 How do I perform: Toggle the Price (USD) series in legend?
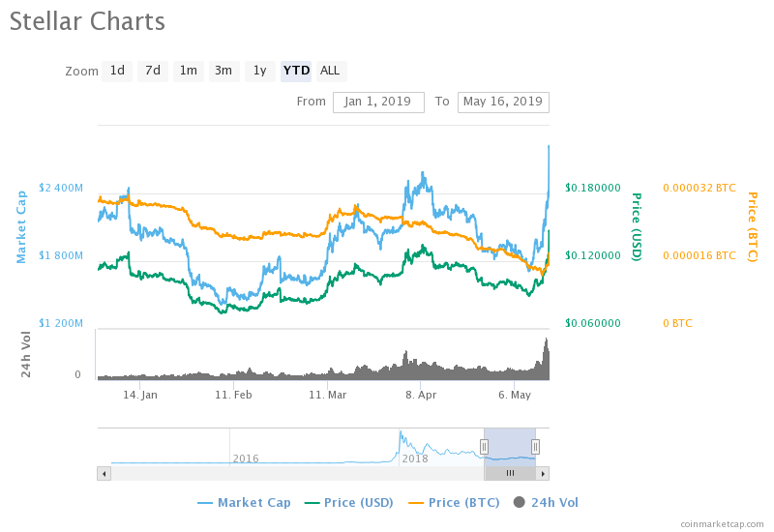pos(349,503)
